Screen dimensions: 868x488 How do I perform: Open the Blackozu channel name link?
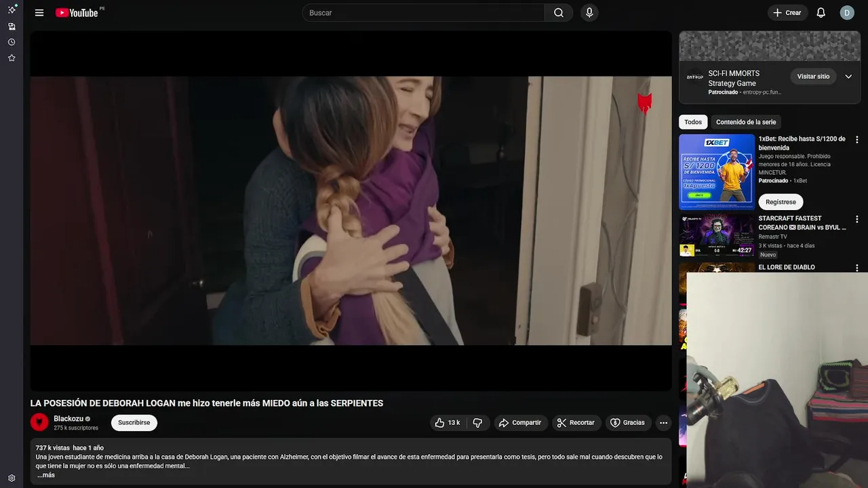click(68, 419)
